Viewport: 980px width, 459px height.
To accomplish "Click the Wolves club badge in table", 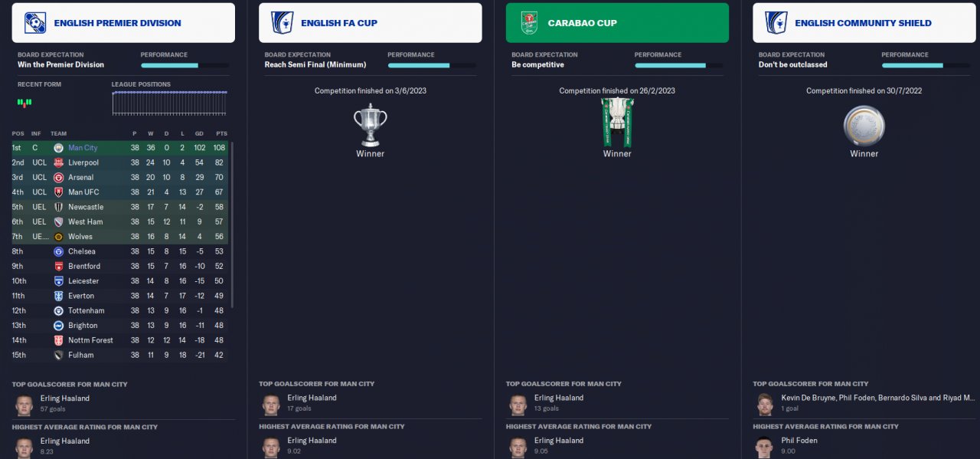I will (58, 237).
